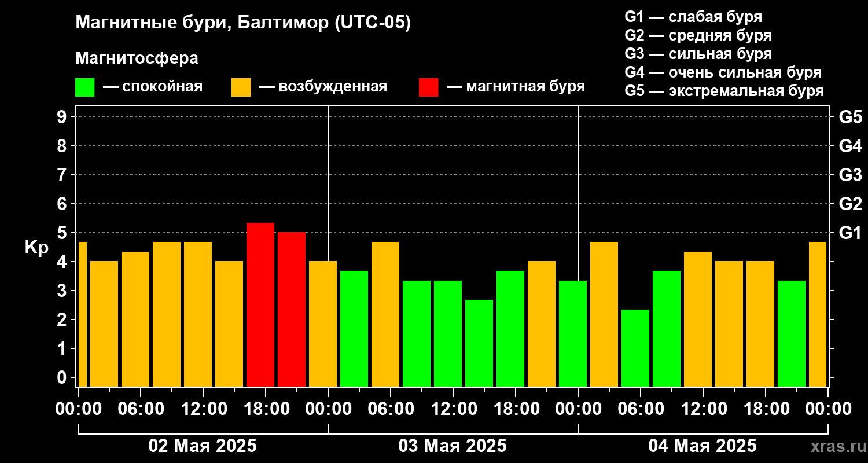Click the "Магнитосфера" legend heading
The width and height of the screenshot is (868, 463).
(137, 58)
